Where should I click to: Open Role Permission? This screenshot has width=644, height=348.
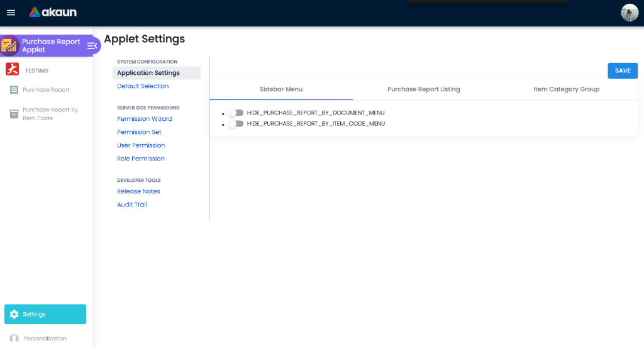tap(141, 158)
